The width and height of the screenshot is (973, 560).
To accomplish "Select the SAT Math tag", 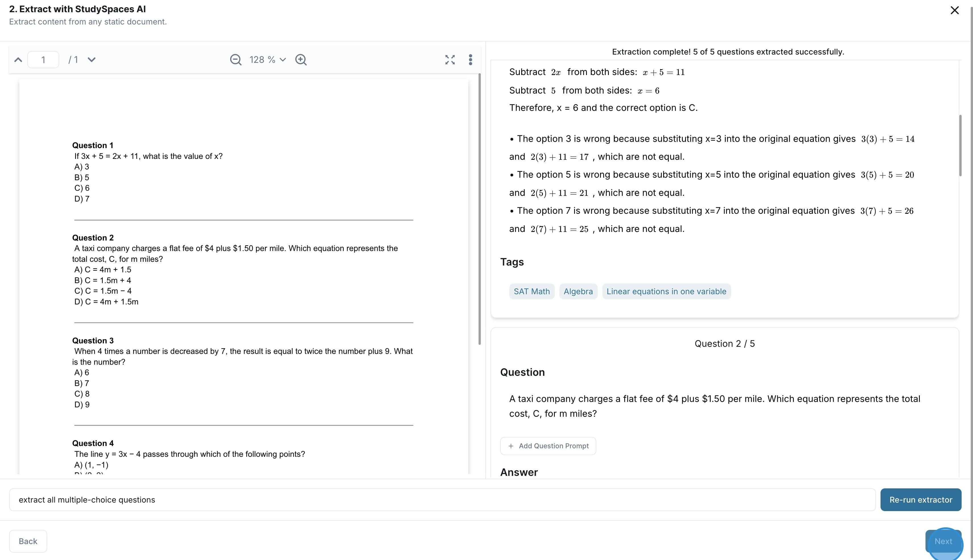I will coord(532,292).
